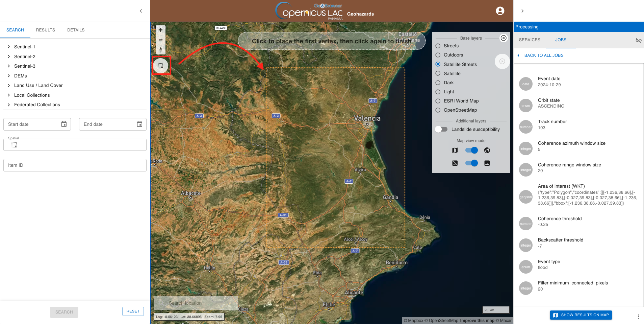Open the SERVICES tab
644x324 pixels.
[x=529, y=40]
